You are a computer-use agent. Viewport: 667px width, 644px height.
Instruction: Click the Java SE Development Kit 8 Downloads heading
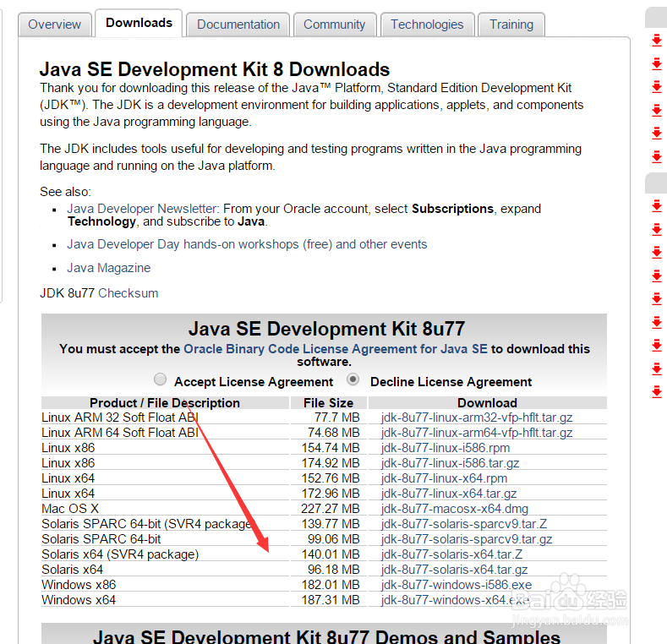pos(215,69)
